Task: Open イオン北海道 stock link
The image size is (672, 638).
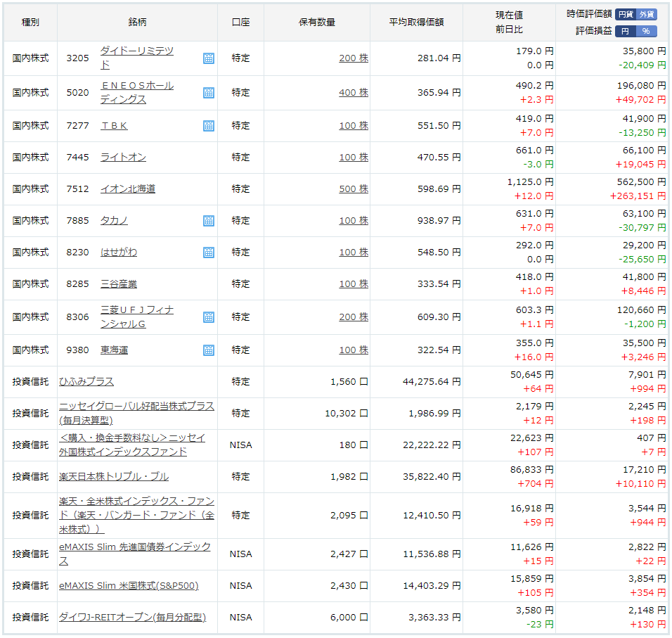Action: pos(128,189)
